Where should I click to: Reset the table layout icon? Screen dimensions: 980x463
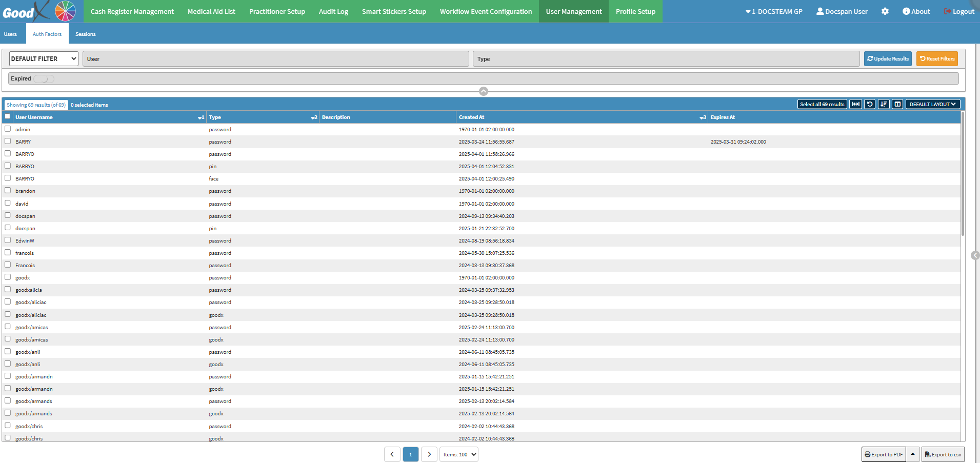tap(870, 104)
